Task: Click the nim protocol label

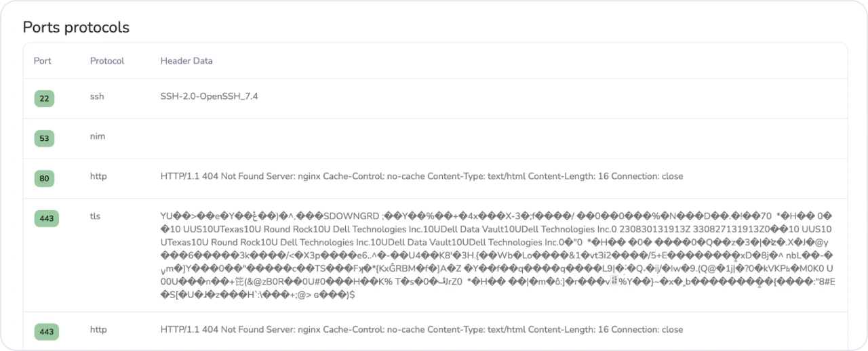Action: (x=98, y=136)
